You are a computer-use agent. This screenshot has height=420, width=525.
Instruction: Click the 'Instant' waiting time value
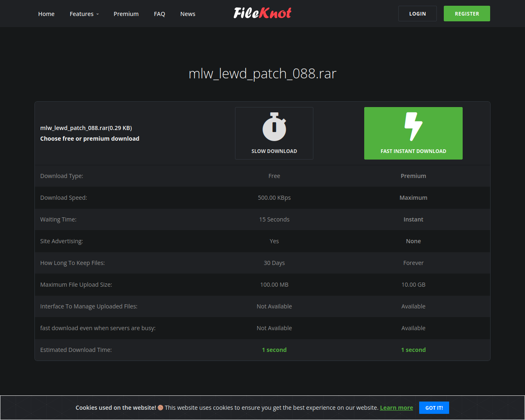point(413,219)
